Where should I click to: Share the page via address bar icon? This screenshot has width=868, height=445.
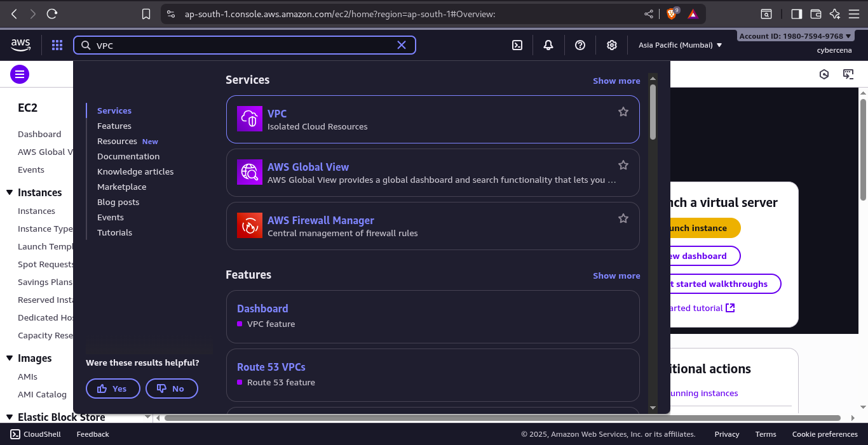649,14
